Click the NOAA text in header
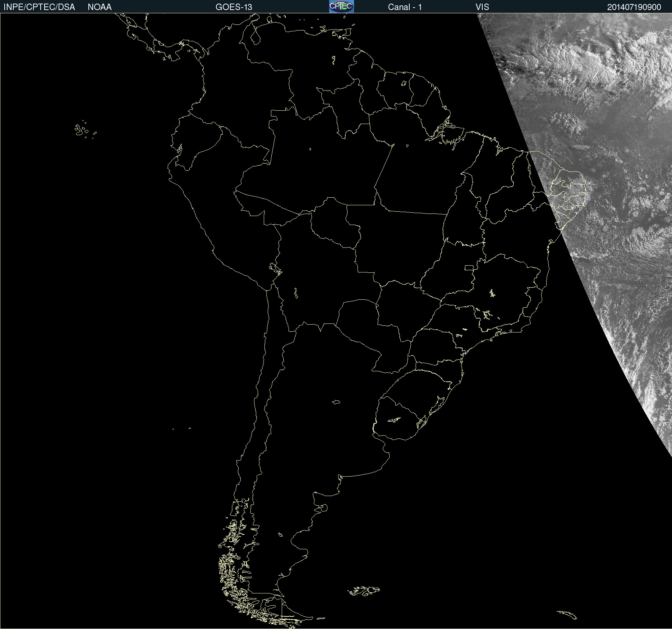The height and width of the screenshot is (629, 672). pos(100,7)
